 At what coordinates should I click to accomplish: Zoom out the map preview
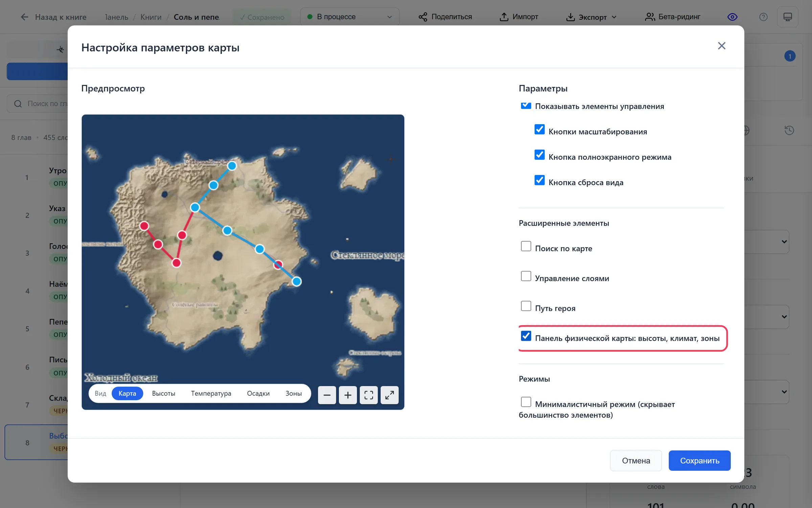pyautogui.click(x=327, y=395)
